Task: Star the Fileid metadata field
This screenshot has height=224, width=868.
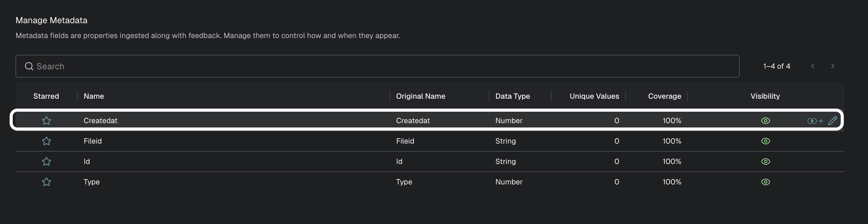Action: tap(46, 141)
